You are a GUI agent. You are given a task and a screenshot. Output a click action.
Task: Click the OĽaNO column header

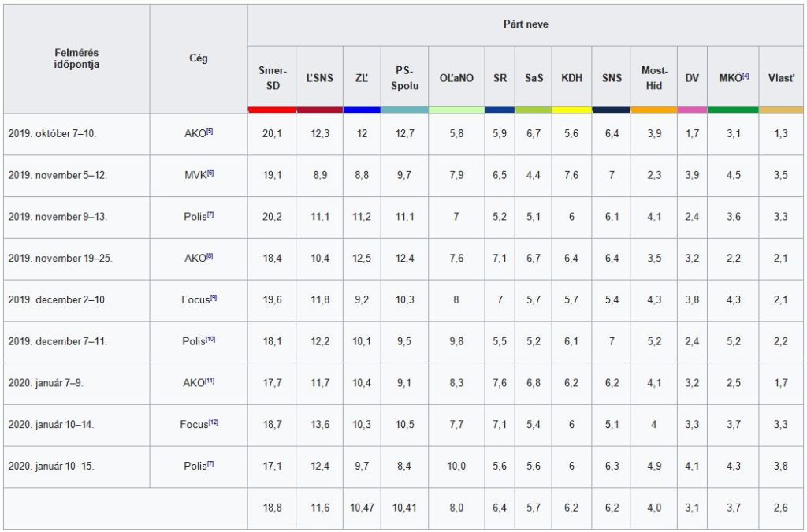456,78
